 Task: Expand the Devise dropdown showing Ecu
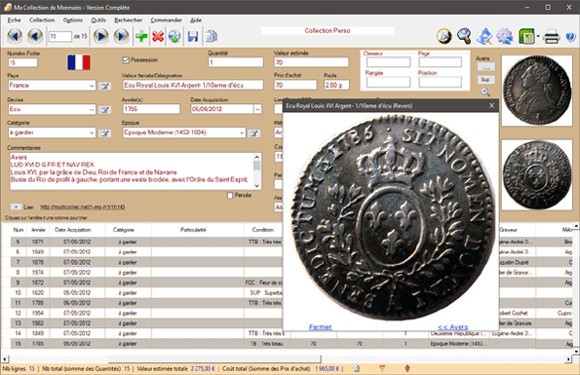(x=92, y=109)
